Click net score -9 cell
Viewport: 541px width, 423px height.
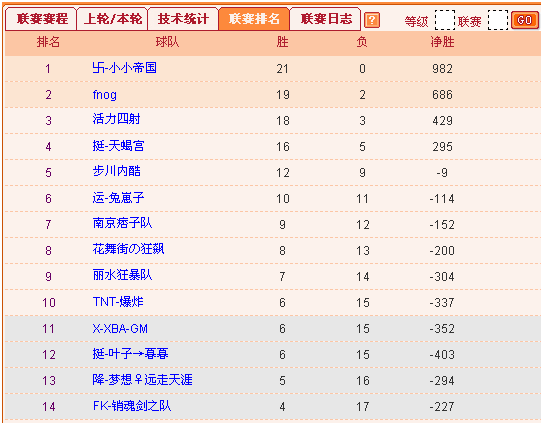(x=442, y=173)
